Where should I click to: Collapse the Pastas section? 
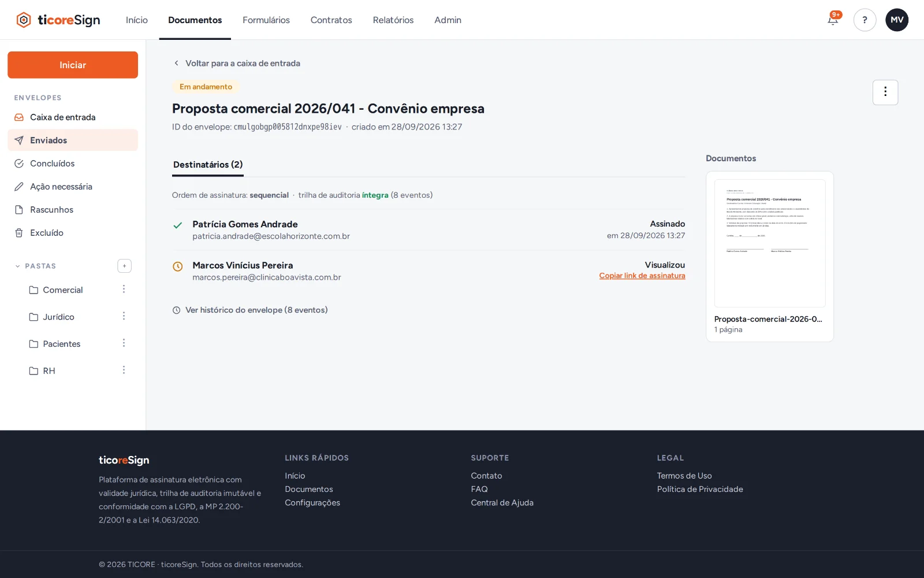pos(35,266)
